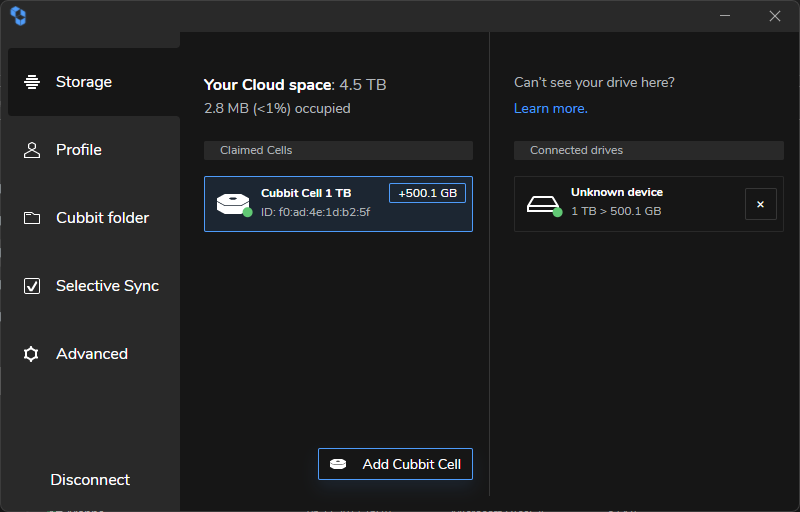Screen dimensions: 800x512
Task: Switch to Cubbit folder section
Action: (94, 218)
